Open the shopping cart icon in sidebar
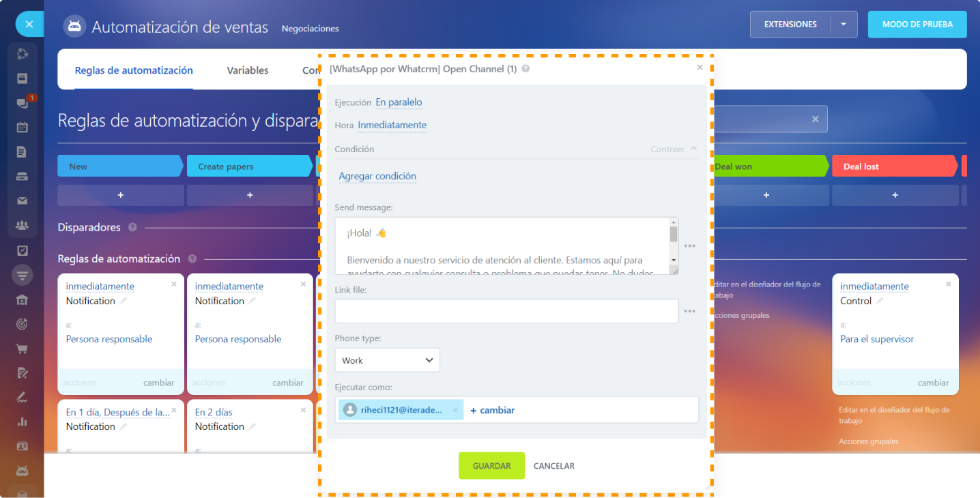The image size is (980, 498). coord(22,349)
